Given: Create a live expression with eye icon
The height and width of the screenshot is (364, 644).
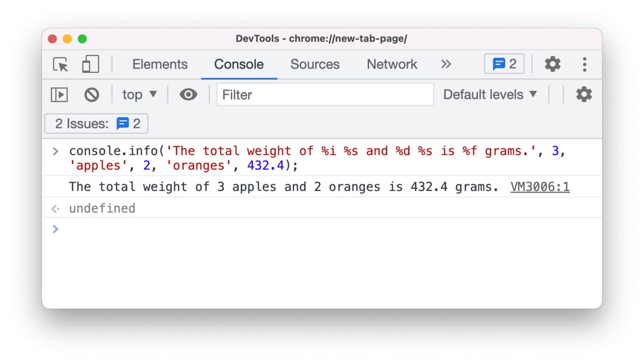Looking at the screenshot, I should coord(188,95).
